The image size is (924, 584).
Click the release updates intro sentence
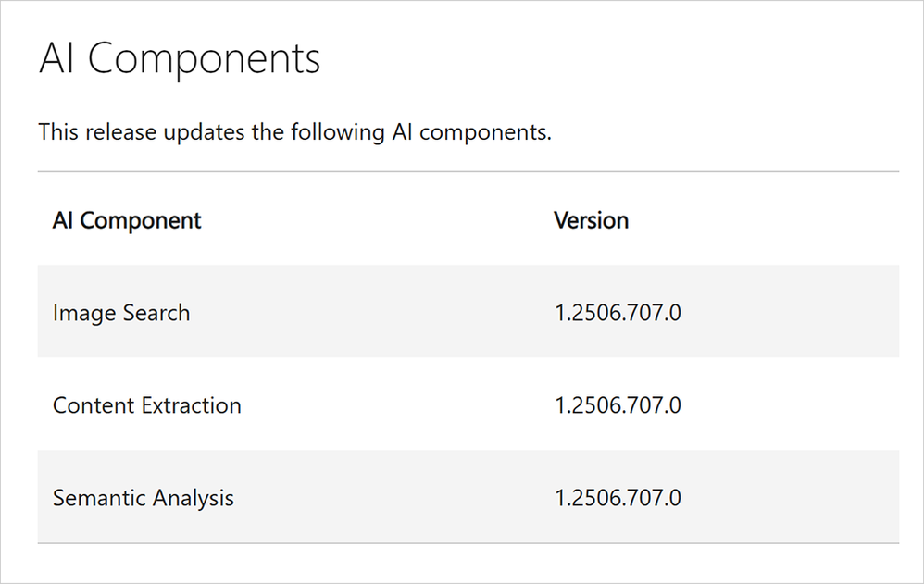294,132
